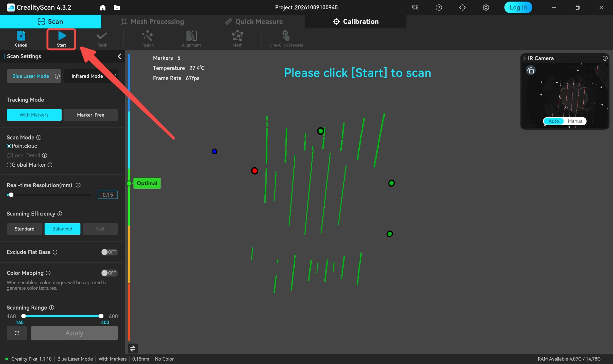Screen dimensions: 613x364
Task: Click the IR Camera view switch icon
Action: (531, 71)
